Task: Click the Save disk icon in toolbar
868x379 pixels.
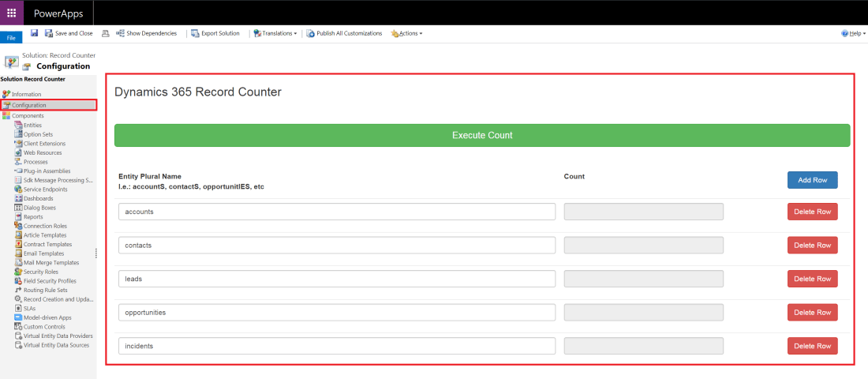Action: point(34,33)
